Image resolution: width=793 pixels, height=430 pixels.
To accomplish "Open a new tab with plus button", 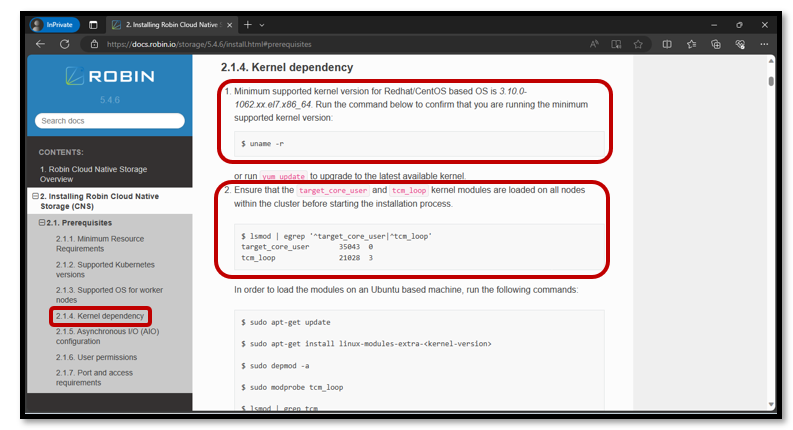I will [247, 25].
